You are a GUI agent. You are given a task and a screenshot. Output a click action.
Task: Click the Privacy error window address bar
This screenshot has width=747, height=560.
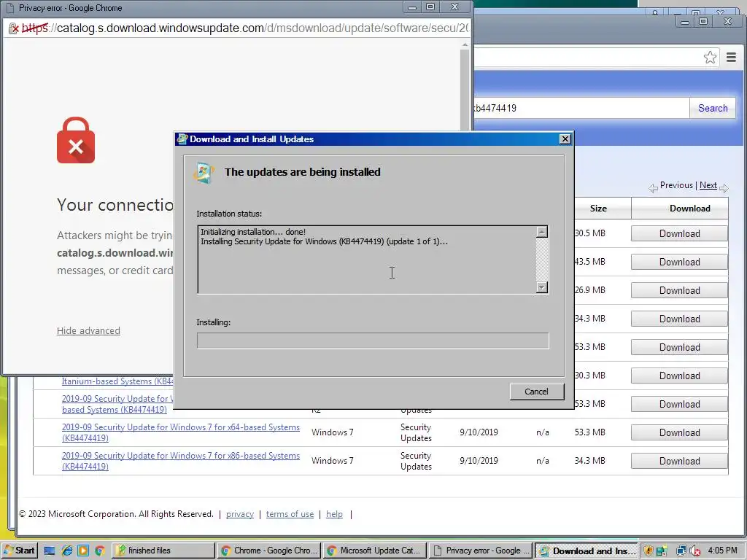[x=239, y=28]
